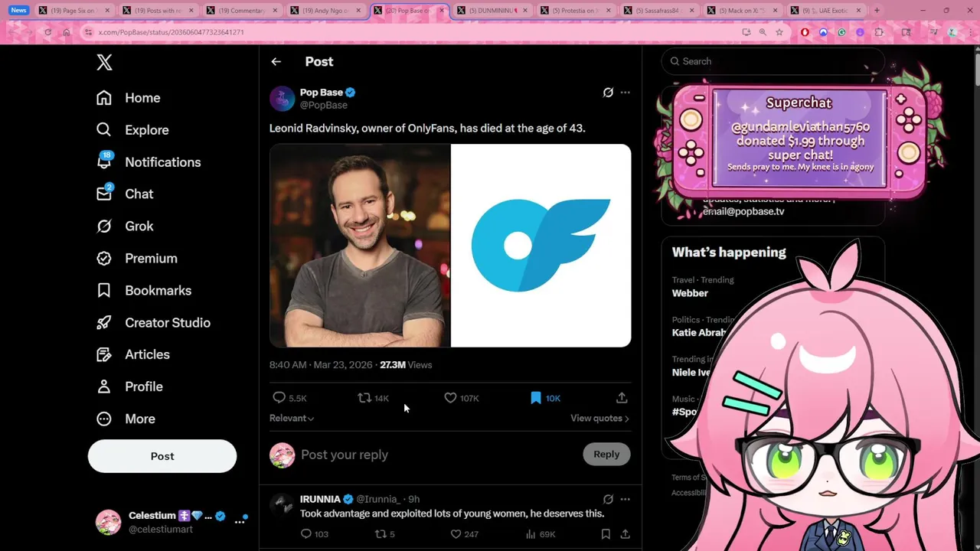Share the IRUNNIA reply
The width and height of the screenshot is (980, 551).
625,534
